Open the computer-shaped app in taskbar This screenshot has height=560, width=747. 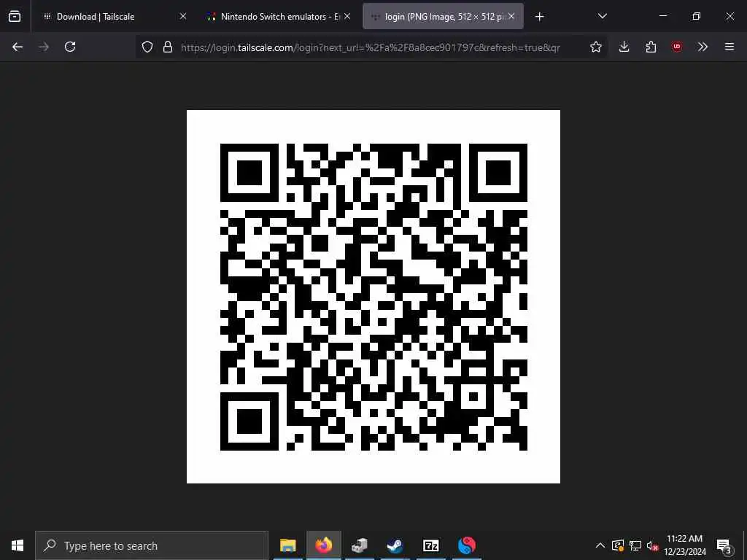click(360, 545)
